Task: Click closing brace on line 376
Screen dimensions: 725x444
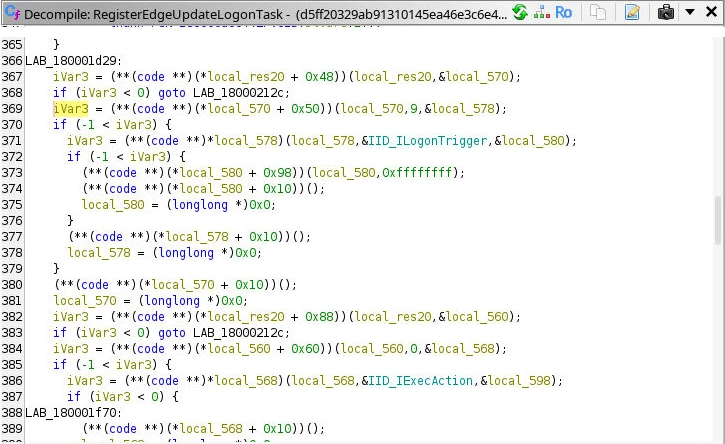Action: pyautogui.click(x=70, y=221)
